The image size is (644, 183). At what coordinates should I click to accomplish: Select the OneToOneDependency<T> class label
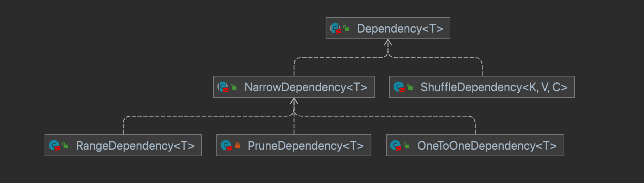487,146
